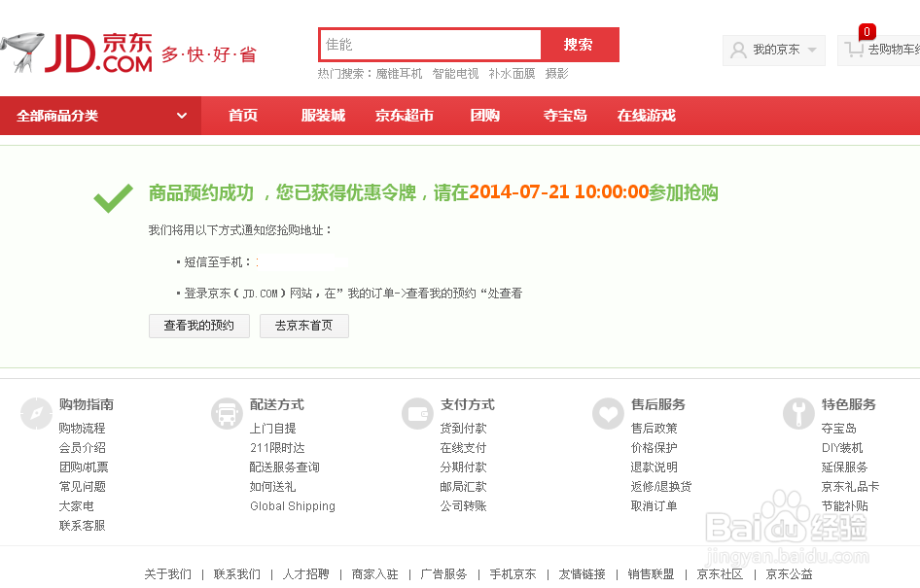Open the 延保服务 link
920x588 pixels.
845,467
